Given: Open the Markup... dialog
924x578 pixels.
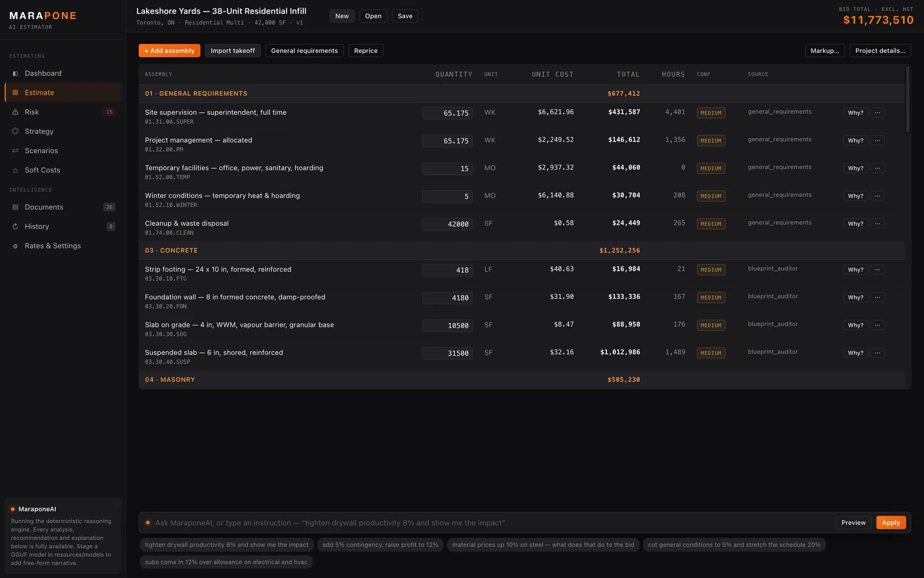Looking at the screenshot, I should 824,51.
